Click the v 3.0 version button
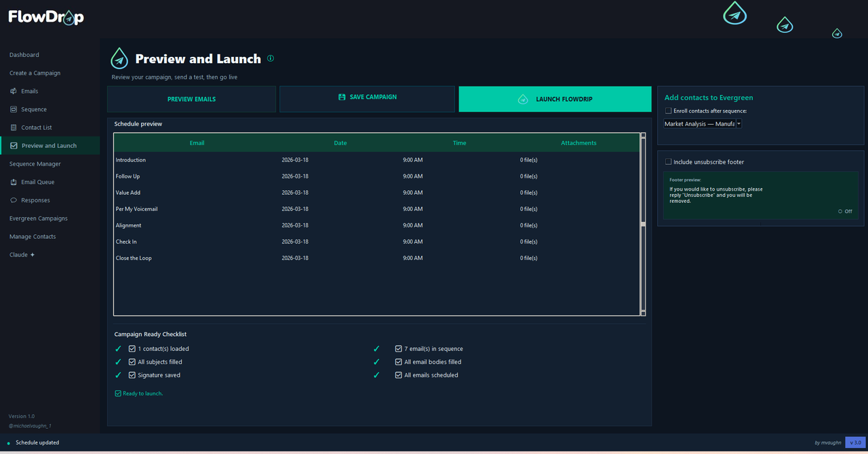 pos(855,442)
